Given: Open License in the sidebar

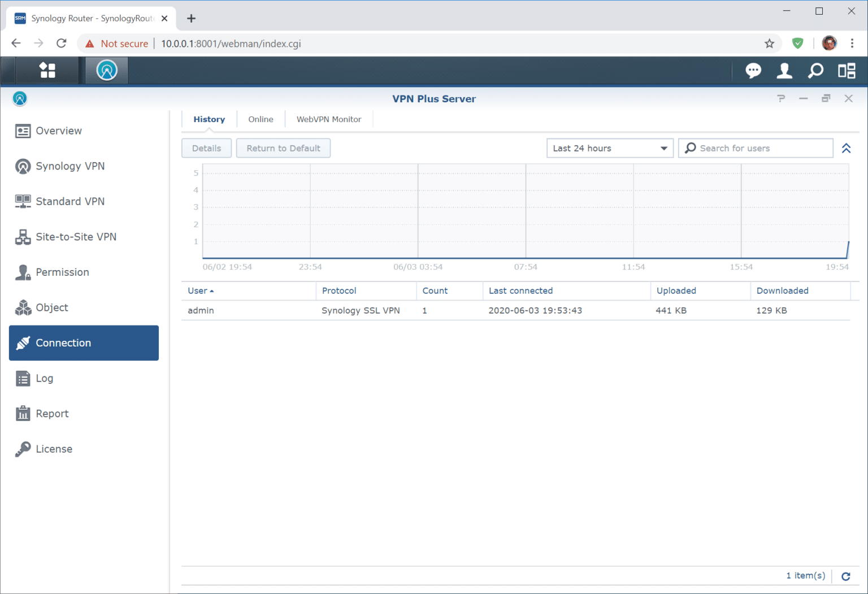Looking at the screenshot, I should click(x=84, y=449).
